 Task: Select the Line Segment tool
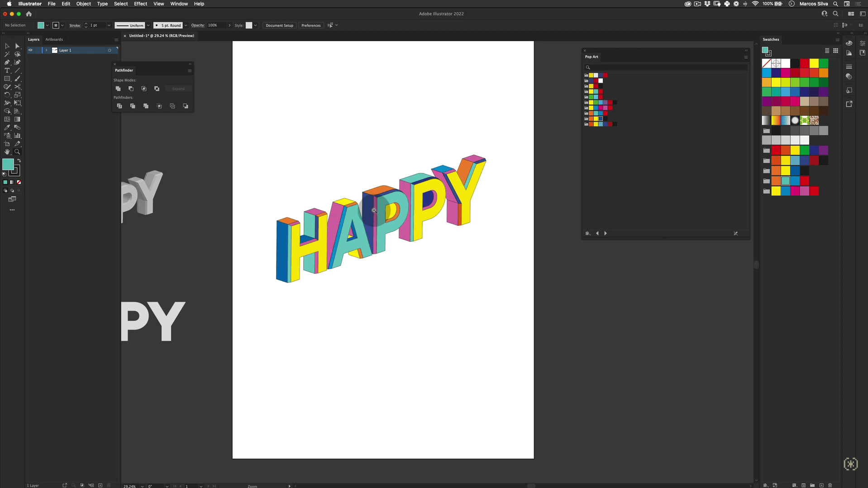click(17, 71)
